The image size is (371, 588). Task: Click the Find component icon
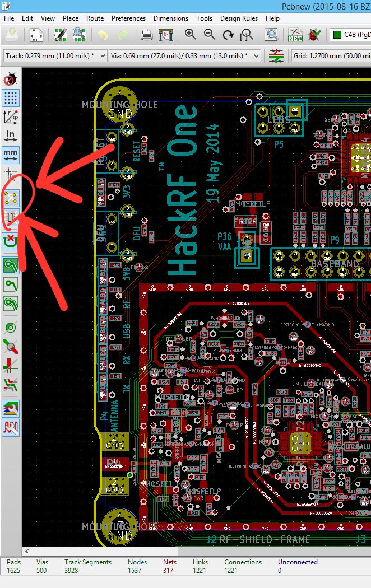(x=271, y=35)
